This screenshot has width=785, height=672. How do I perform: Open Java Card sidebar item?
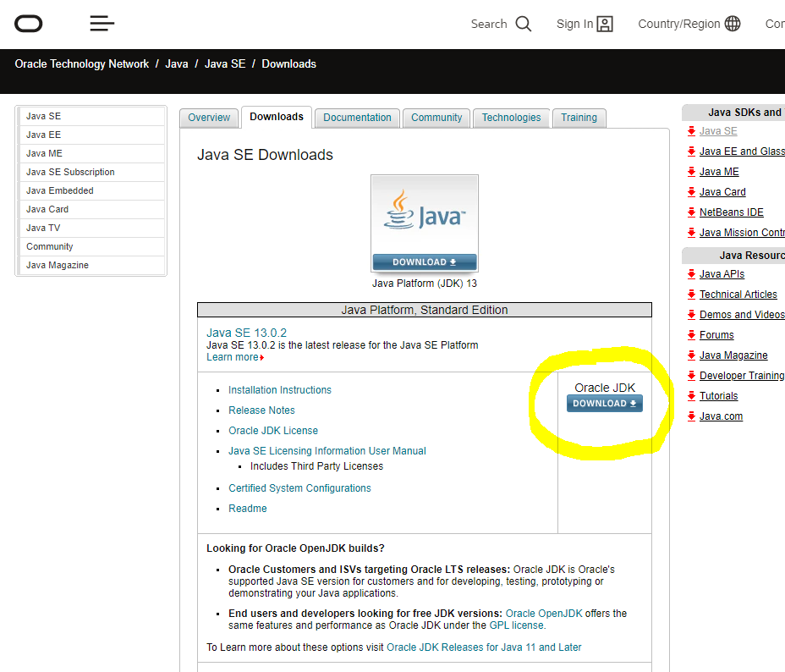tap(91, 209)
